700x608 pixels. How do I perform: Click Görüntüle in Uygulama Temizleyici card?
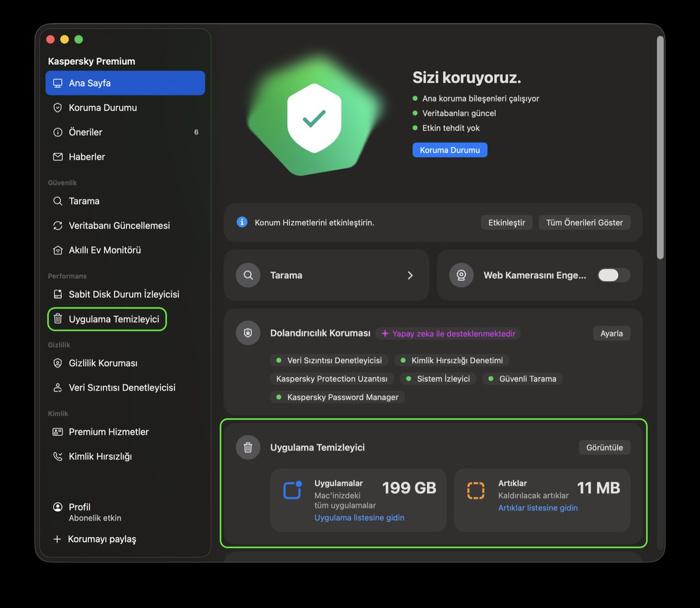[x=604, y=448]
